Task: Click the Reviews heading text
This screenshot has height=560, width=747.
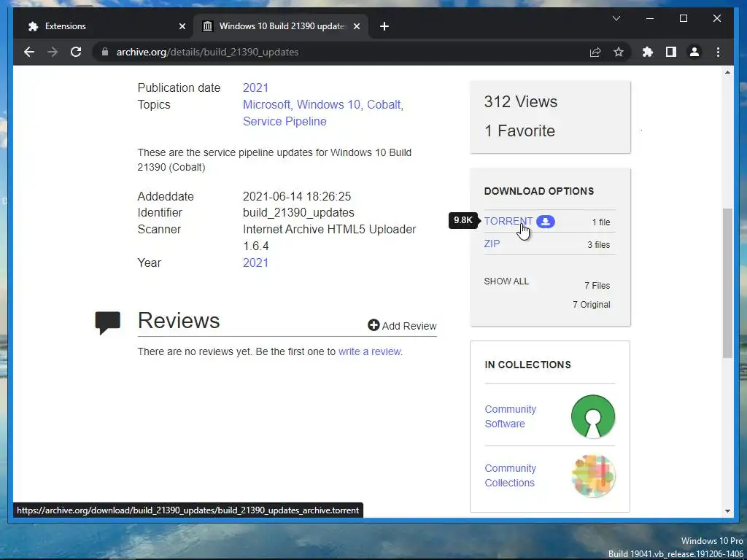Action: (179, 321)
